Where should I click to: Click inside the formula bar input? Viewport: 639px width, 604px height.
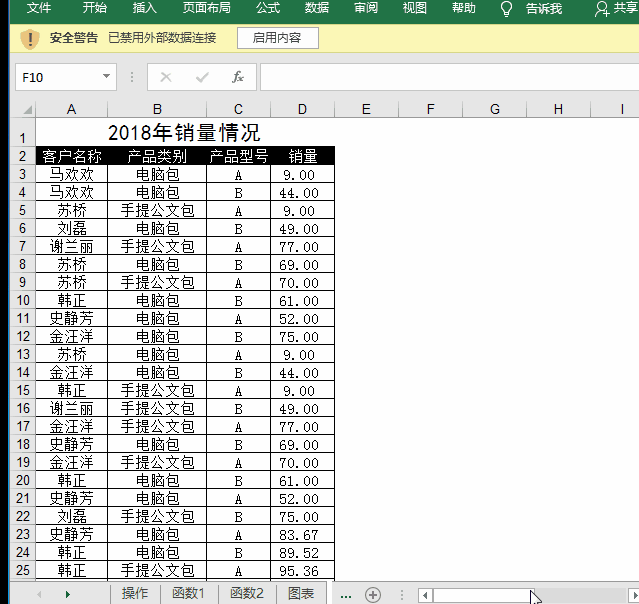click(448, 77)
